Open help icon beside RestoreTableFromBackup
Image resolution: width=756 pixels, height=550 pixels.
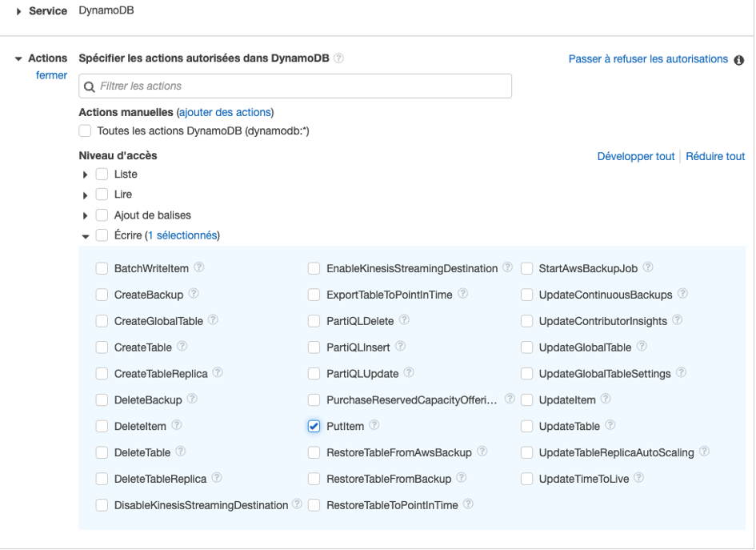[x=462, y=478]
